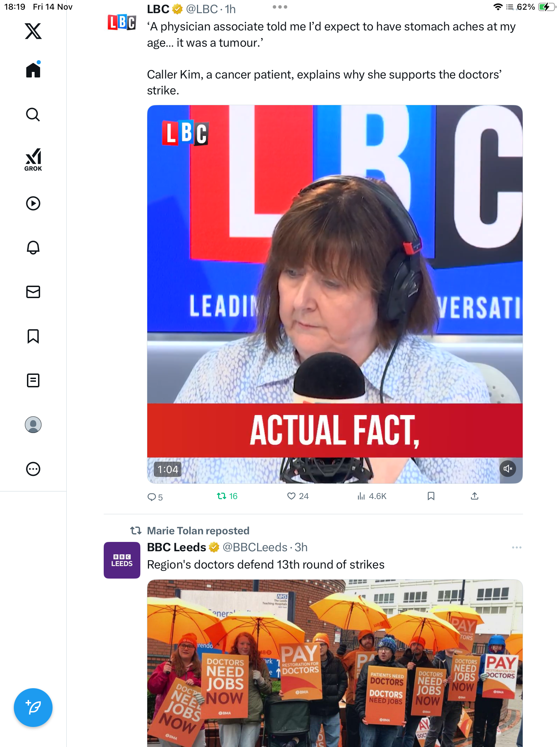The image size is (560, 747).
Task: Open the doctors strike photo
Action: (x=335, y=662)
